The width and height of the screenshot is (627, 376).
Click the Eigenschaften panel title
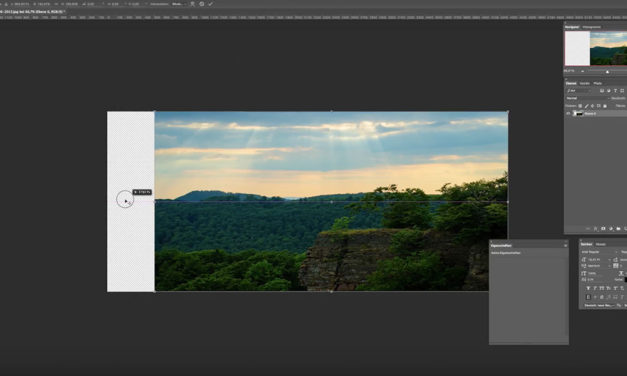point(501,245)
